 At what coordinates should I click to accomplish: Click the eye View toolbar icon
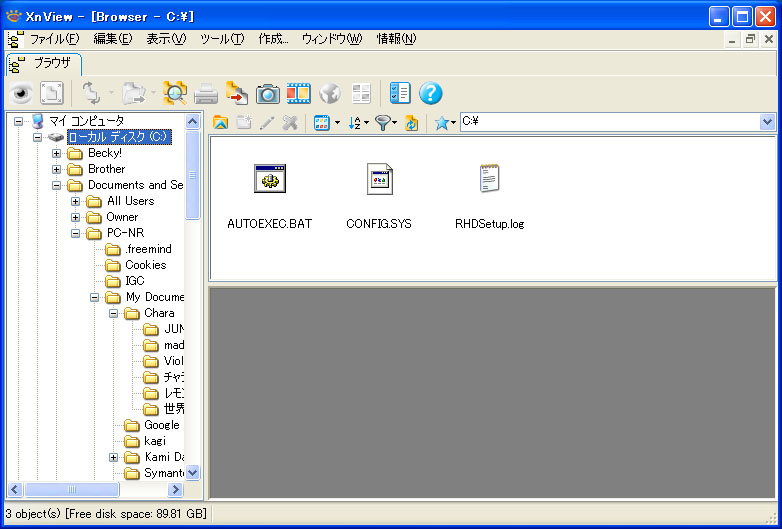(x=20, y=93)
